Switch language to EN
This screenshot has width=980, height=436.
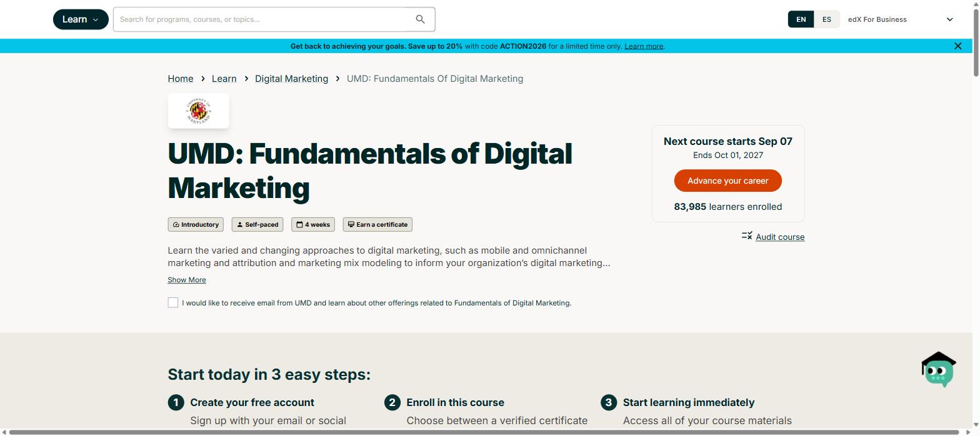801,19
